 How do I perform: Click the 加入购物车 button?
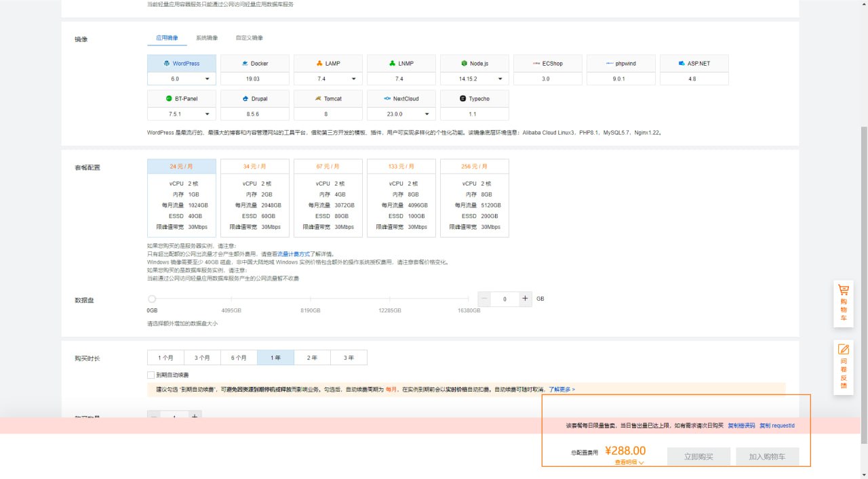tap(767, 457)
